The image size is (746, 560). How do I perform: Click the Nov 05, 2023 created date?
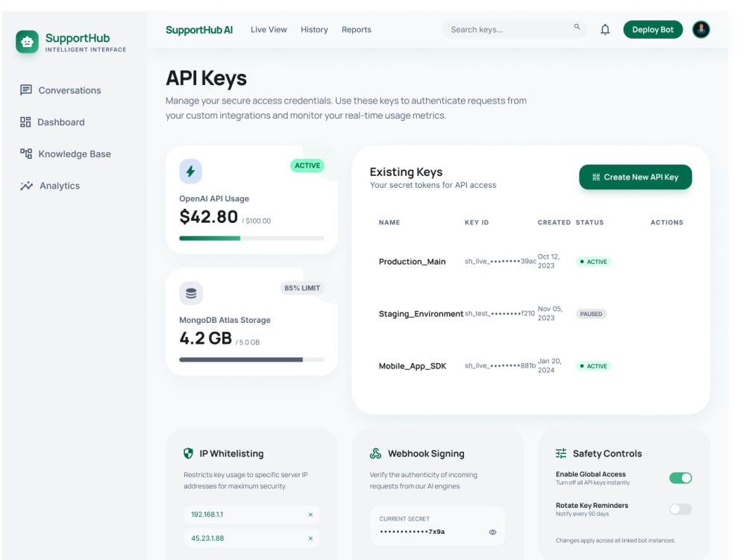[x=550, y=313]
